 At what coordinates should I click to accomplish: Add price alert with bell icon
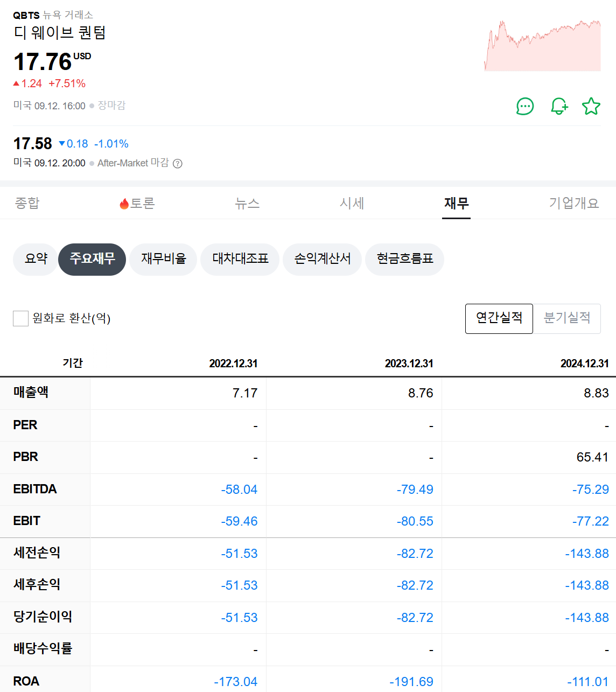[x=559, y=106]
